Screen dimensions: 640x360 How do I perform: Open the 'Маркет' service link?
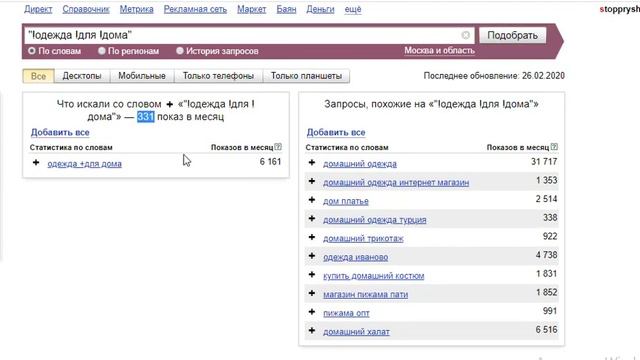[251, 9]
